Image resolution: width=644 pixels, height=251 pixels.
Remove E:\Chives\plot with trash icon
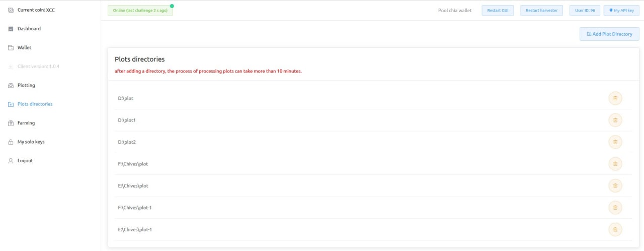615,186
